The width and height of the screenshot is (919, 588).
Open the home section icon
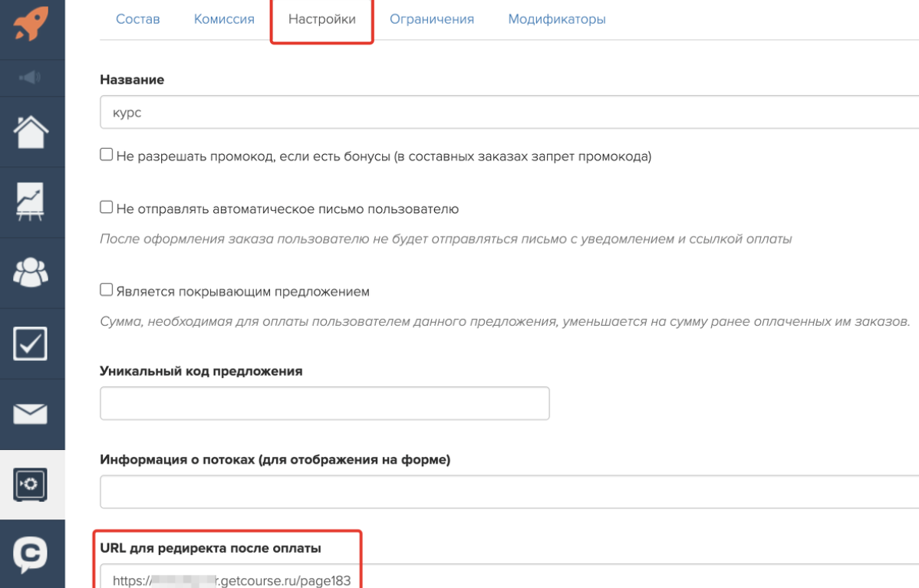[x=31, y=132]
